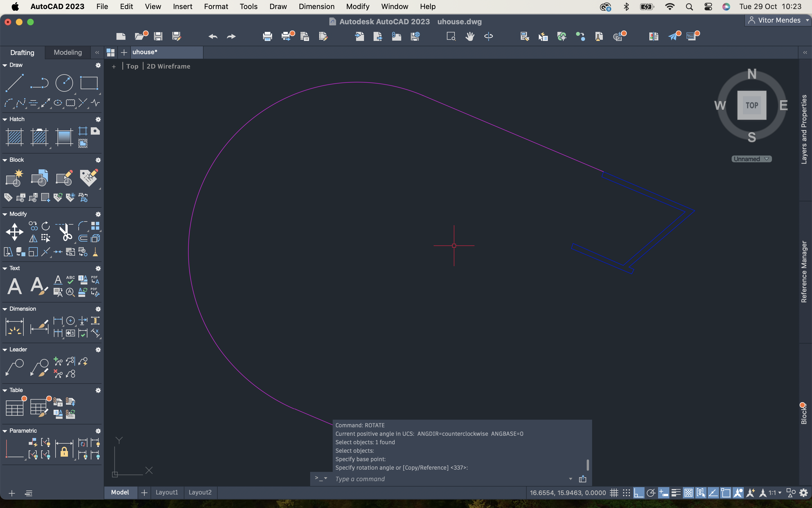Viewport: 812px width, 508px height.
Task: Open the Format menu
Action: click(216, 6)
